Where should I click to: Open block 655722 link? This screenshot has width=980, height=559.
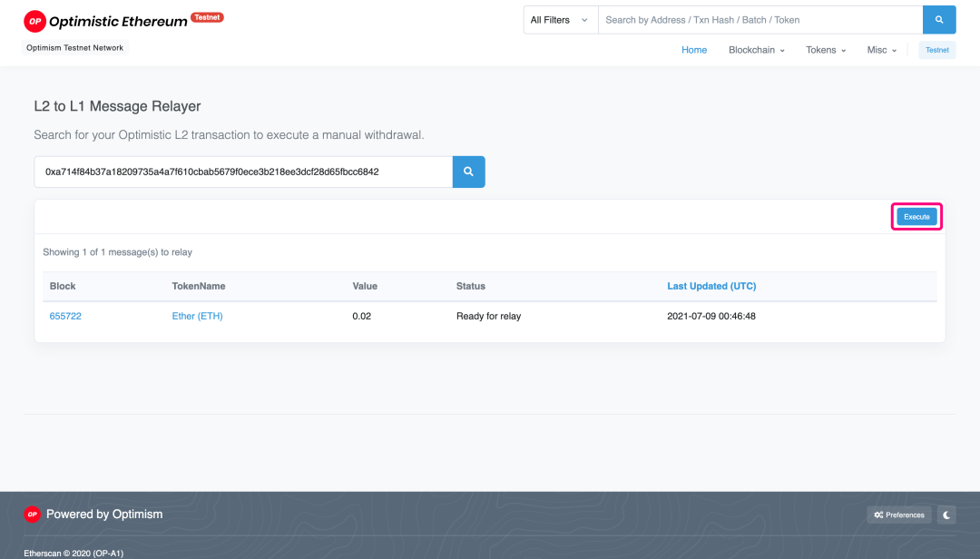click(65, 317)
